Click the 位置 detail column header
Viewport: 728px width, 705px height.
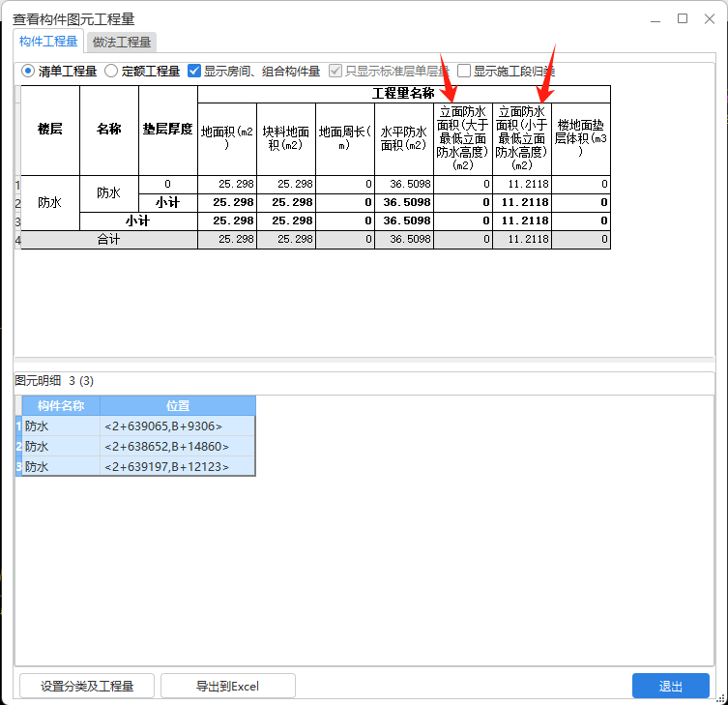click(x=178, y=406)
